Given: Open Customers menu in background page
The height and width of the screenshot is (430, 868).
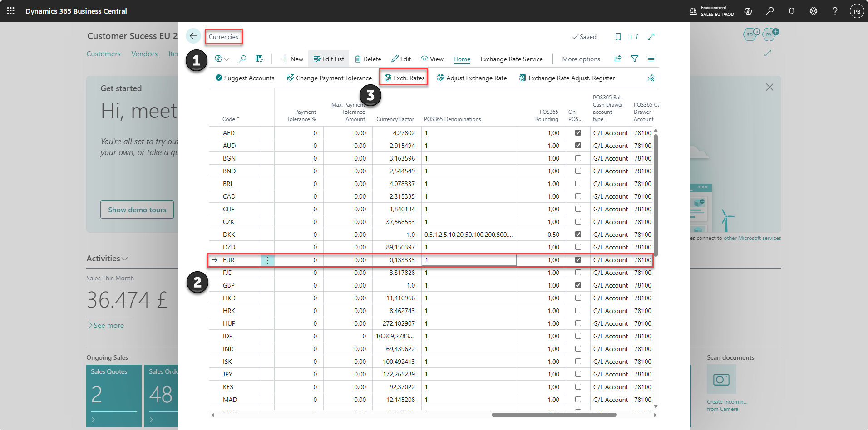Looking at the screenshot, I should click(104, 54).
